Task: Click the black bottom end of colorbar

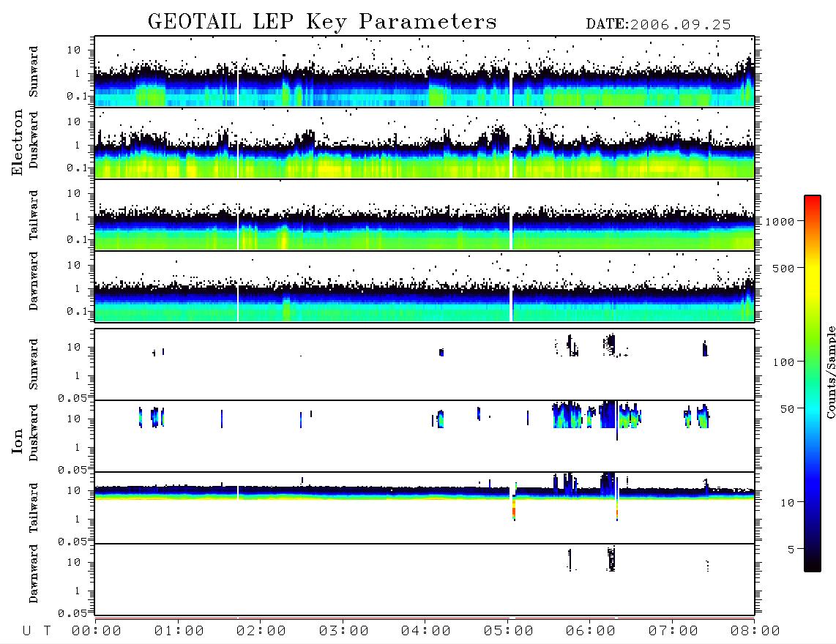Action: pyautogui.click(x=813, y=564)
